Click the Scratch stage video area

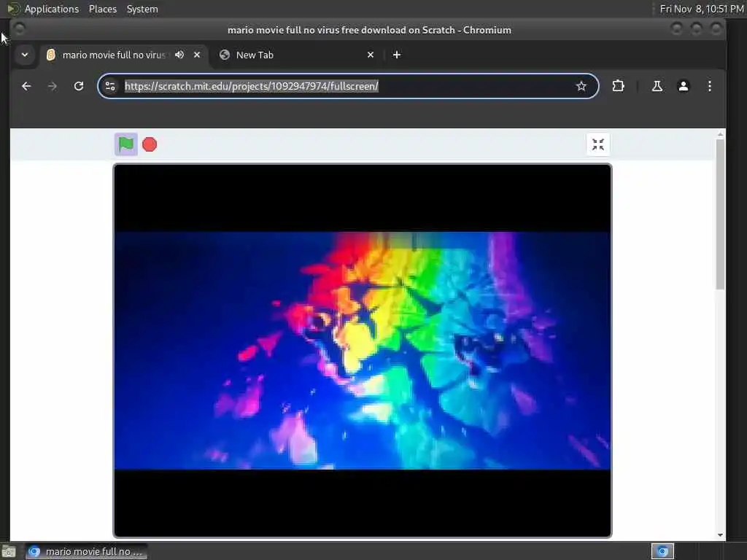click(362, 351)
